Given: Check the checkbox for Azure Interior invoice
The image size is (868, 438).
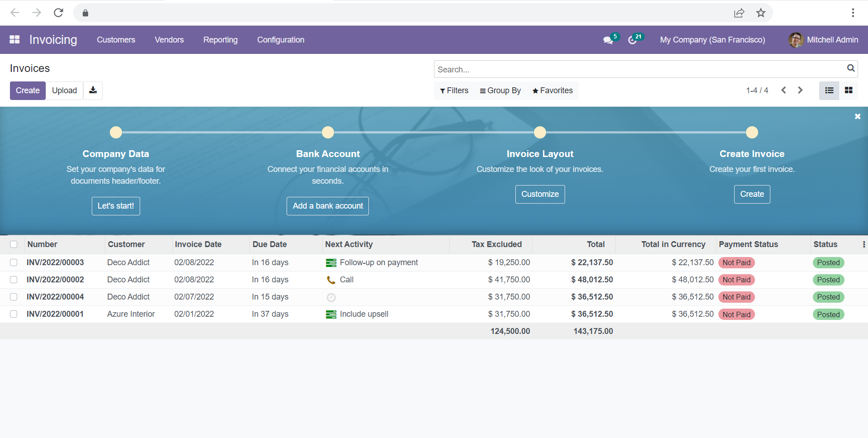Looking at the screenshot, I should [14, 314].
